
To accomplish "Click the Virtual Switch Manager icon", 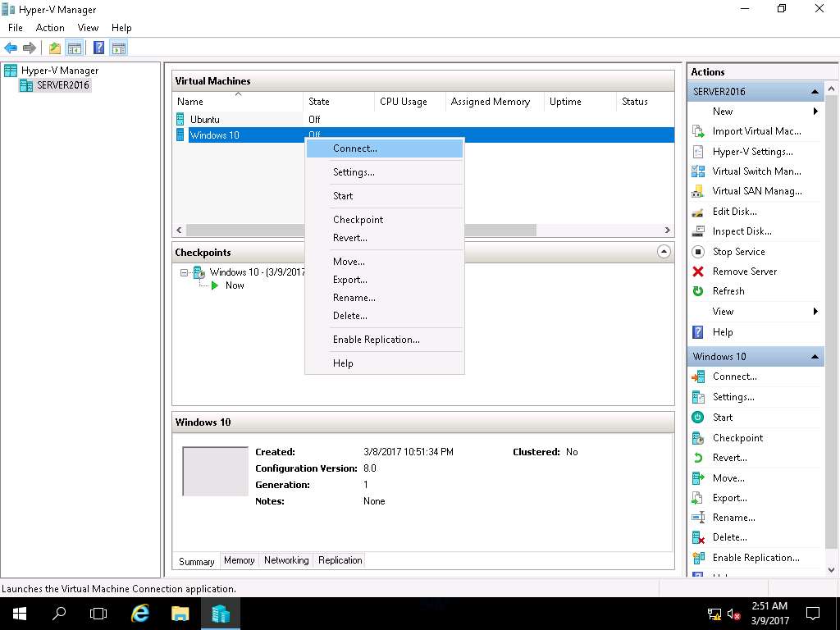I will tap(698, 171).
